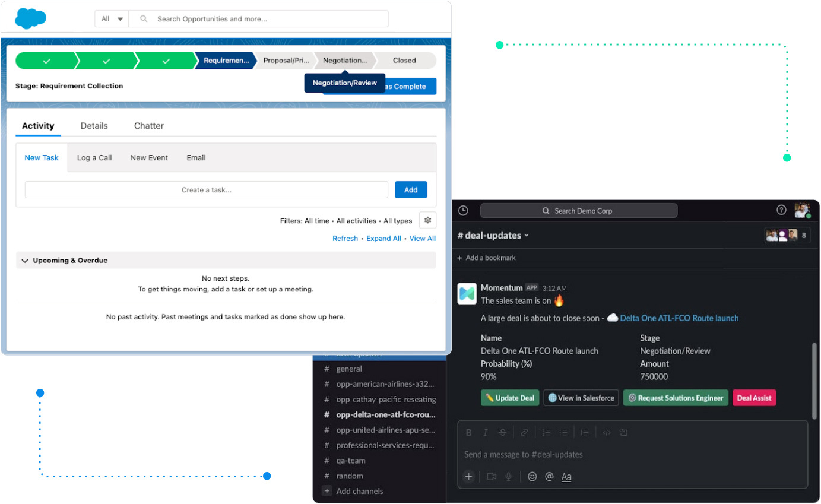This screenshot has height=504, width=821.
Task: Open the Delta One ATL-FCO Route launch link
Action: pyautogui.click(x=679, y=318)
